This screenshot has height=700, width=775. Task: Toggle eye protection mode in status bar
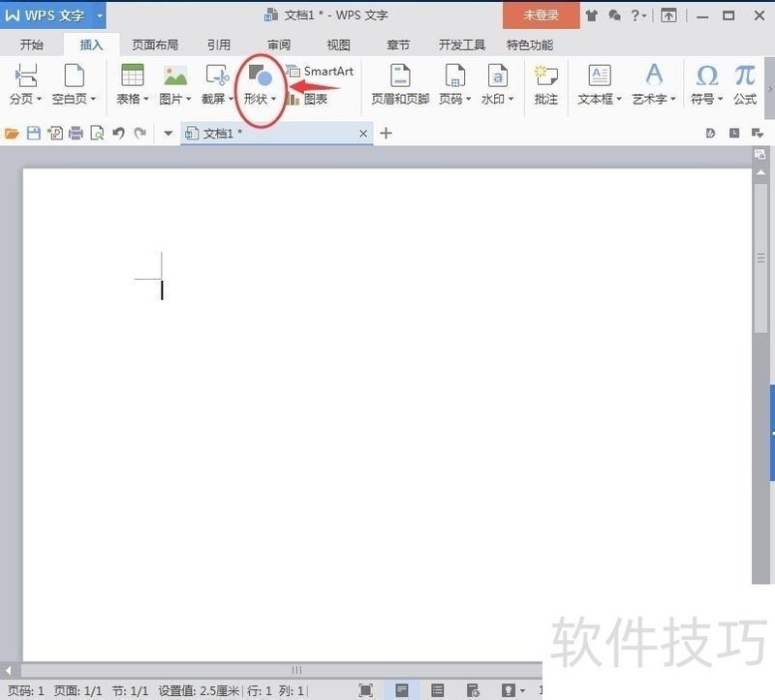click(509, 690)
